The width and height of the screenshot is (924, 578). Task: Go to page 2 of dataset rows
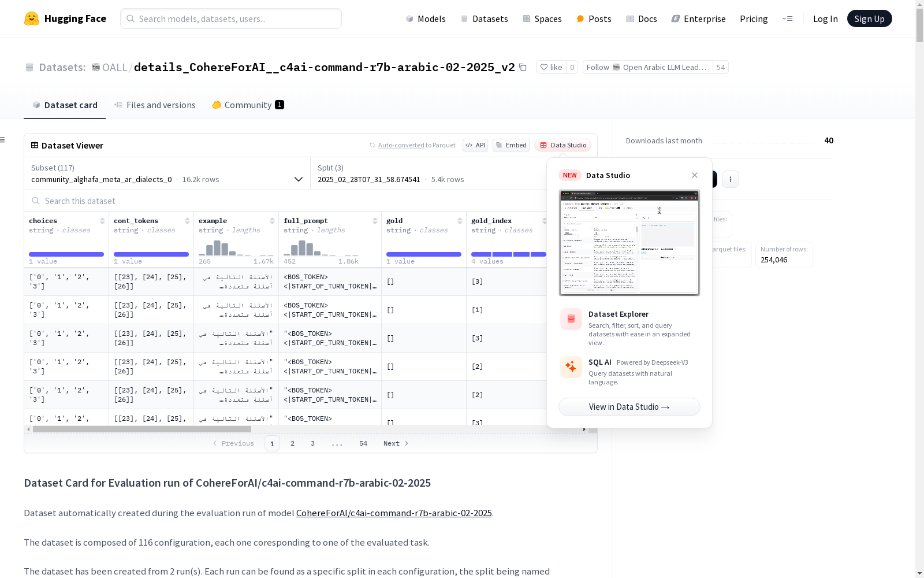point(292,443)
